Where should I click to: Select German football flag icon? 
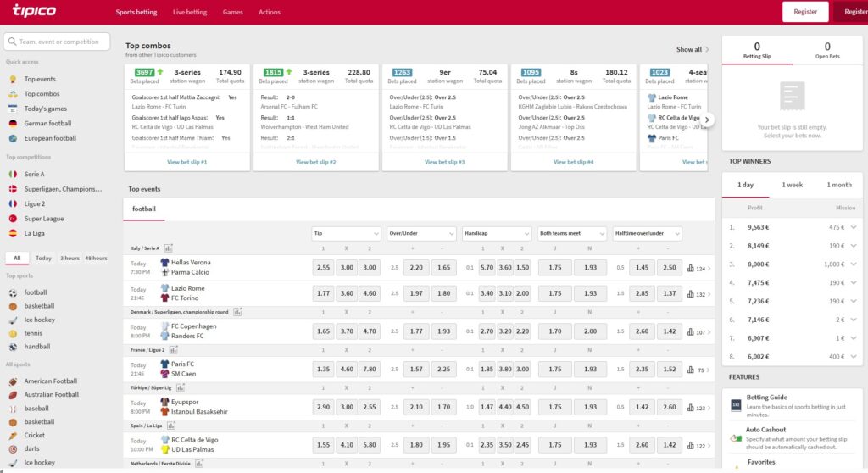pos(13,124)
